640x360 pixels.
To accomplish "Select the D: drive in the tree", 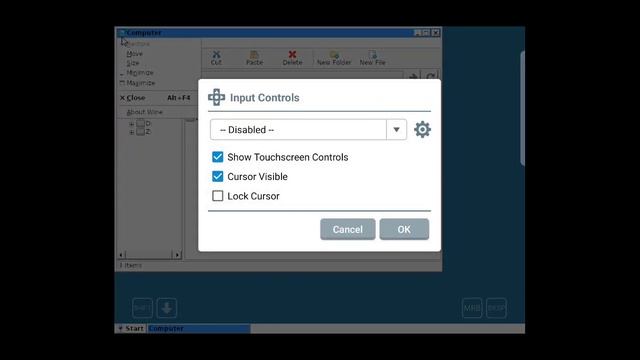I will (144, 123).
